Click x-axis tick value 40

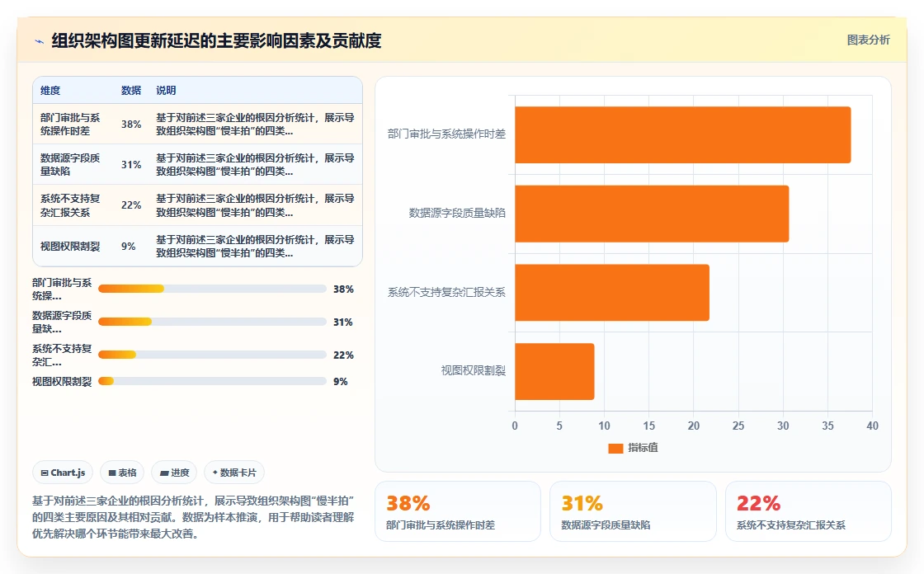point(872,426)
